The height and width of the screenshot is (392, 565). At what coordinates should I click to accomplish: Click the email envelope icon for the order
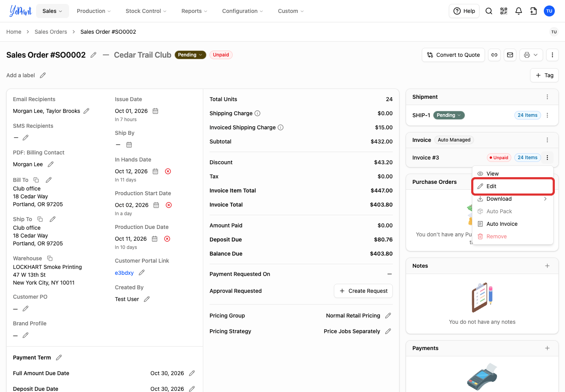click(x=510, y=55)
